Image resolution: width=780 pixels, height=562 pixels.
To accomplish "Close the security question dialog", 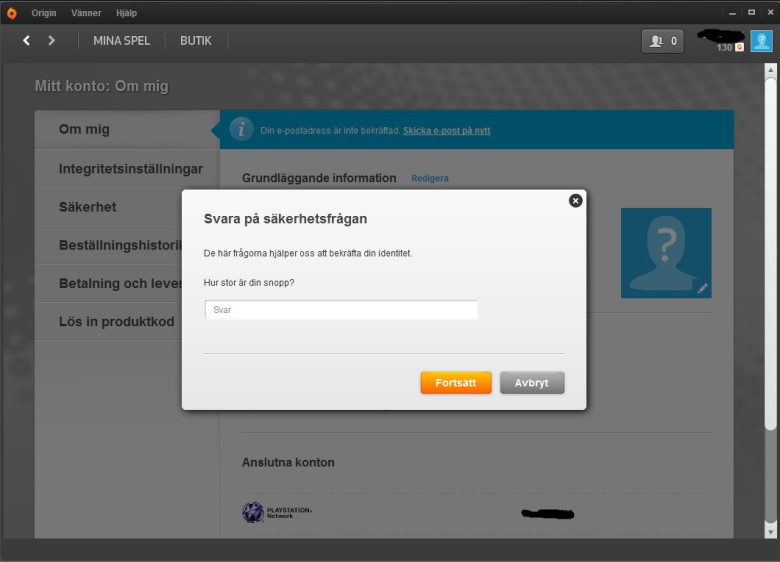I will click(x=576, y=201).
